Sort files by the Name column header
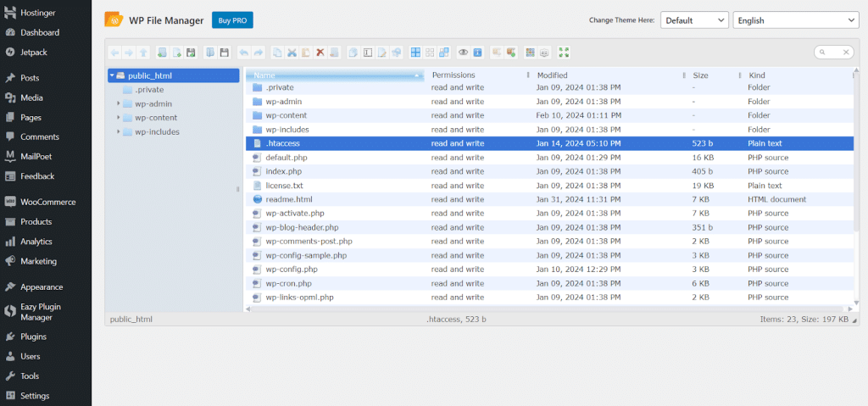The image size is (868, 406). 336,75
